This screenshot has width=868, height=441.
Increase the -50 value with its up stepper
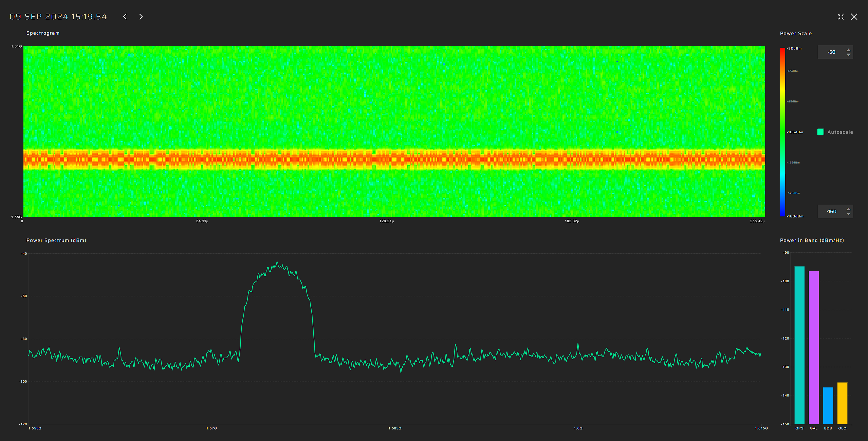[x=849, y=50]
